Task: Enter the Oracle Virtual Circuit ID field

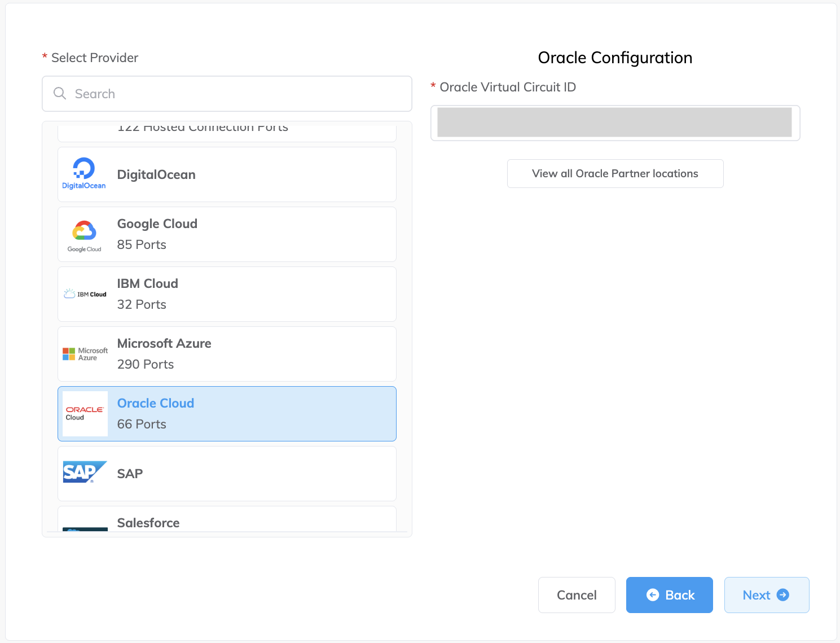Action: click(x=614, y=123)
